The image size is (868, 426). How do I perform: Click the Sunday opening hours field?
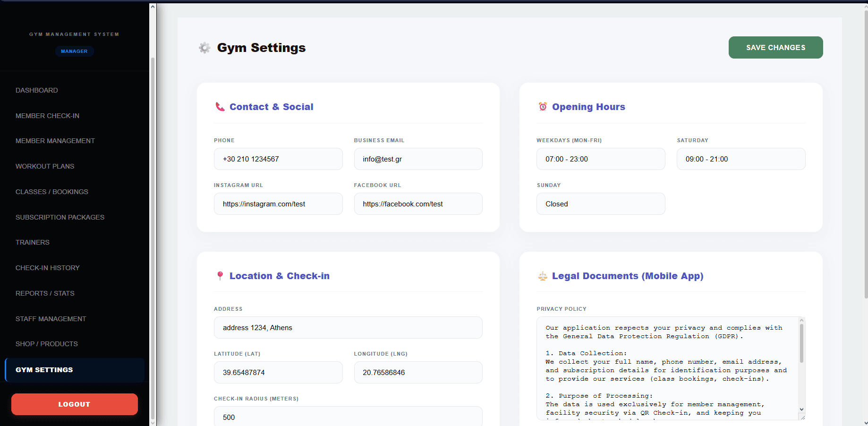[601, 204]
